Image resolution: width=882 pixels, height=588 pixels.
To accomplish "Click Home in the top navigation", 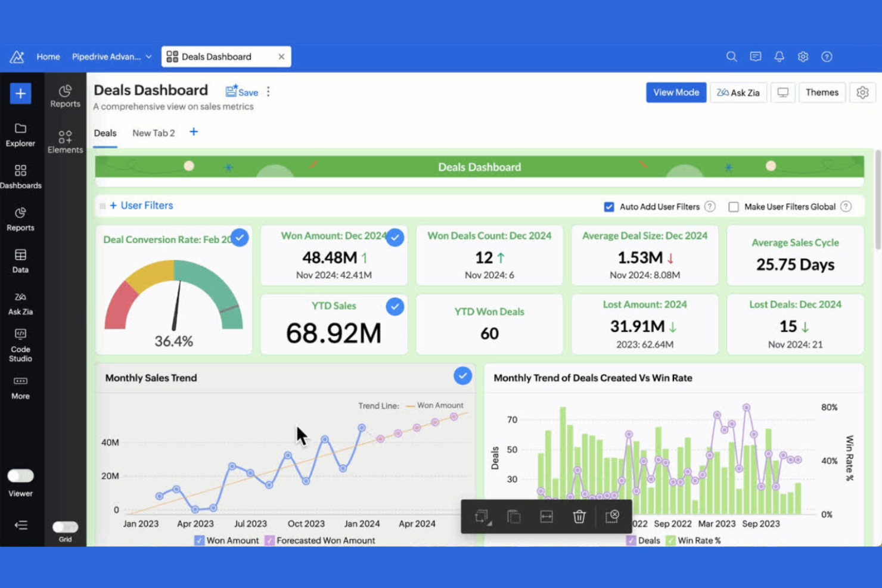I will tap(48, 57).
